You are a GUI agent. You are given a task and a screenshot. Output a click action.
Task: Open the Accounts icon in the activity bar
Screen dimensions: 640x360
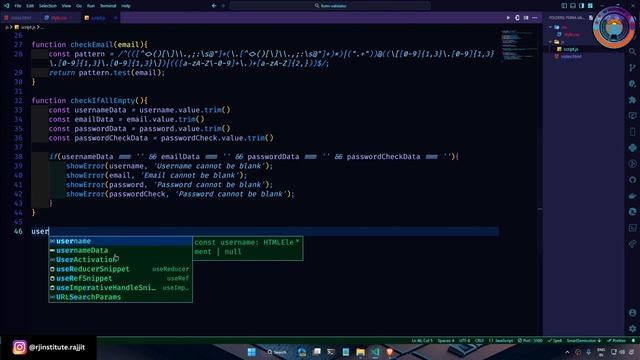coord(632,313)
